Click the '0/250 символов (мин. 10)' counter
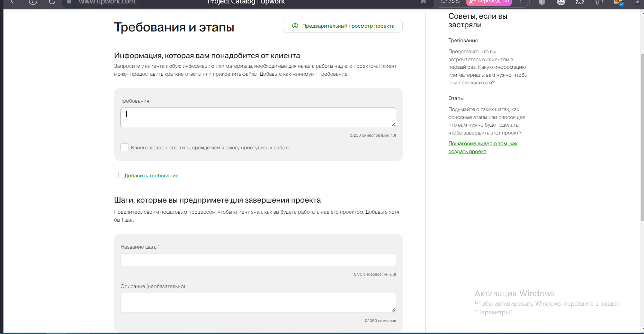Viewport: 644px width, 334px height. 373,135
